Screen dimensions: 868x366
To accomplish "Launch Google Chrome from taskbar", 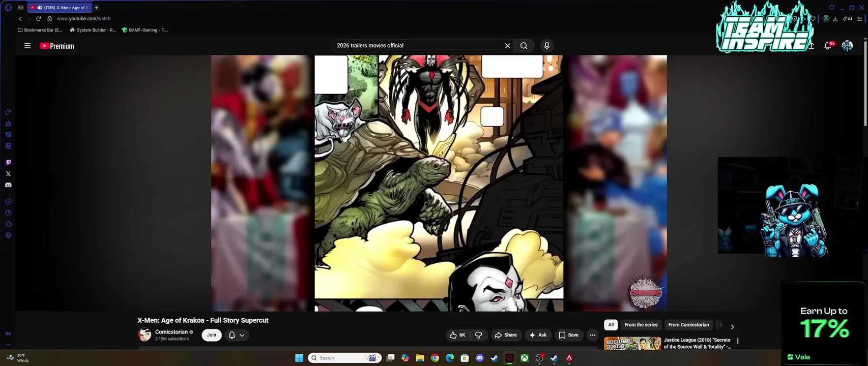I will pos(435,358).
